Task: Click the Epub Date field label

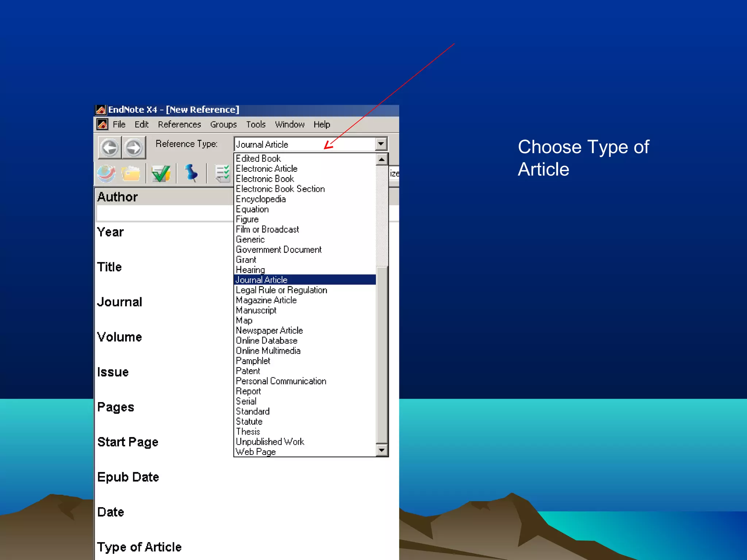Action: pyautogui.click(x=128, y=477)
